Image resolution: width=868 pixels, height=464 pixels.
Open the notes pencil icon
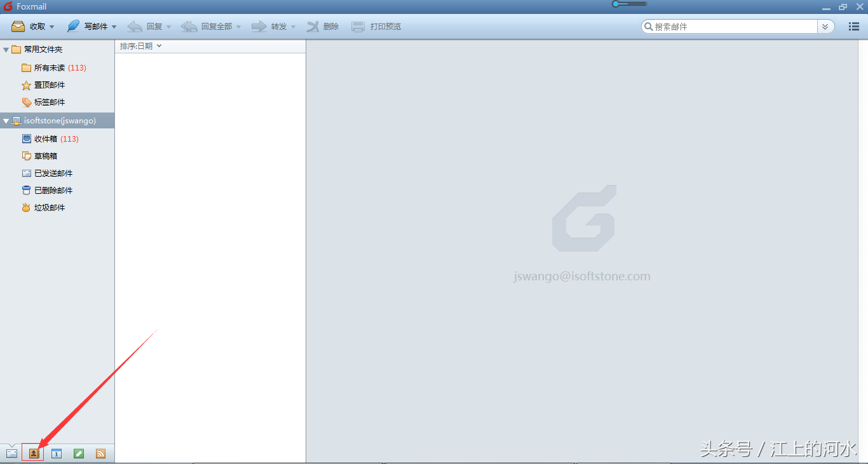tap(78, 453)
